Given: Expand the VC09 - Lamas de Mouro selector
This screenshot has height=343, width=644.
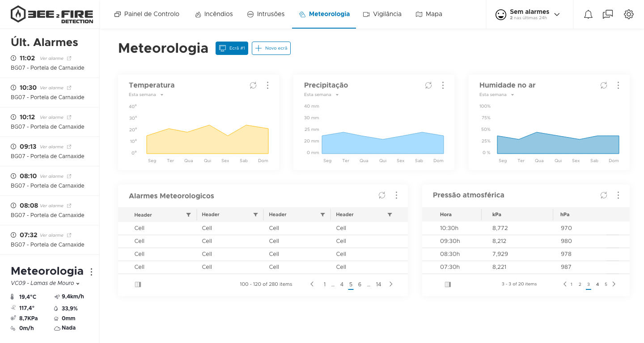Looking at the screenshot, I should [45, 283].
